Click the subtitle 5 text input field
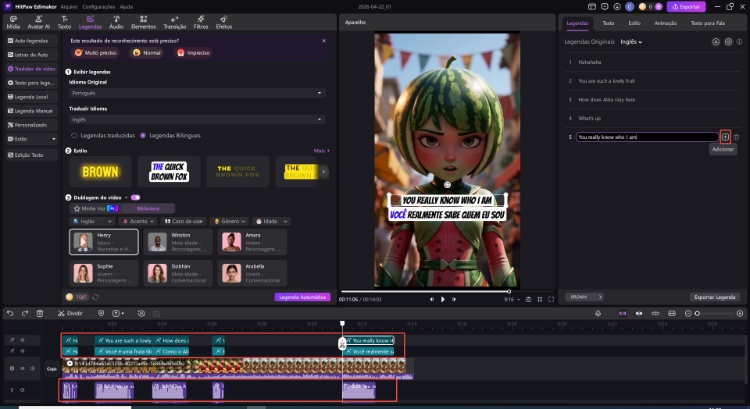The image size is (750, 409). (x=647, y=137)
